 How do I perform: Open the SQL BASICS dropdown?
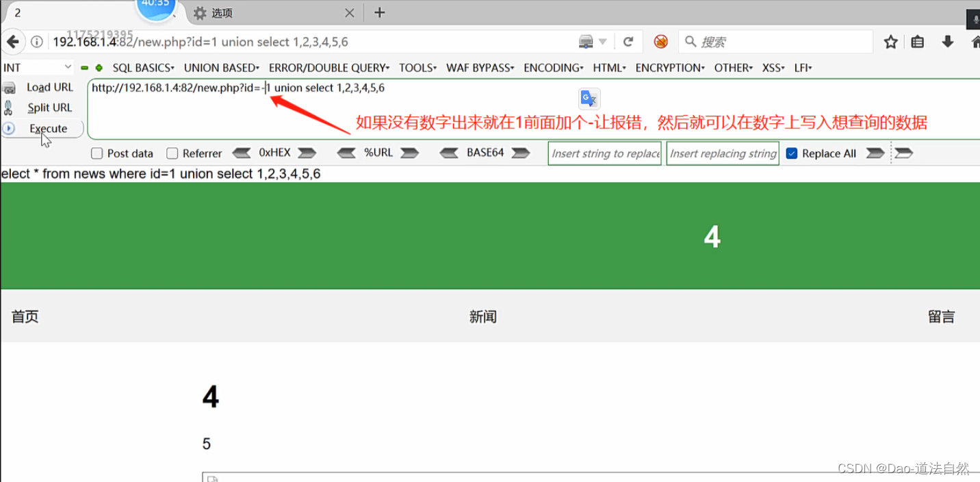click(143, 68)
